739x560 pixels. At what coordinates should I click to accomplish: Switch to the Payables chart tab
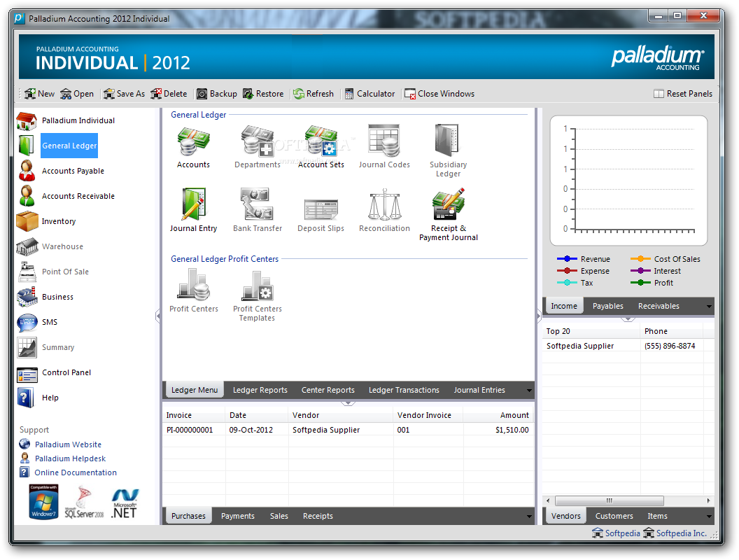tap(608, 307)
